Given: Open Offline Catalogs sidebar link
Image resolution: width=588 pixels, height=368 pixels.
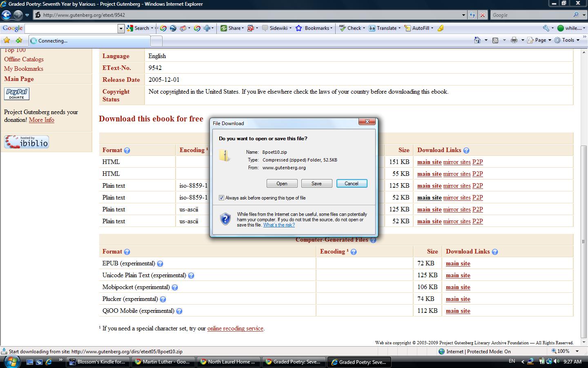Looking at the screenshot, I should coord(24,59).
